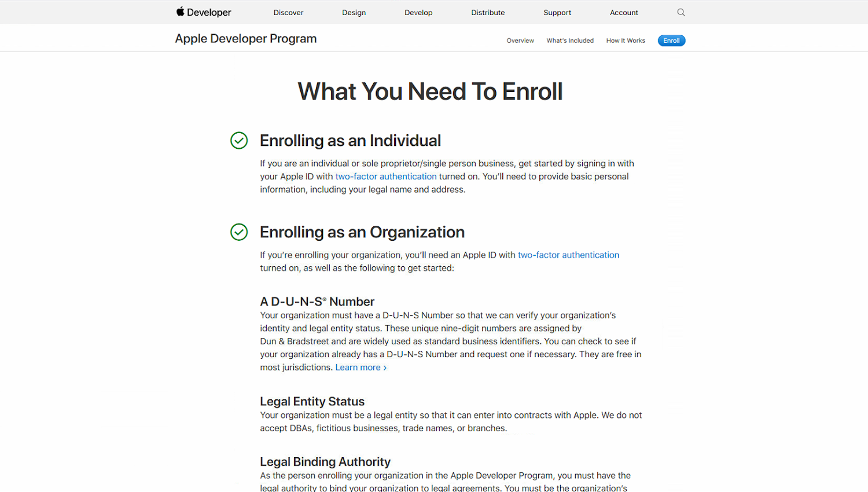Image resolution: width=868 pixels, height=492 pixels.
Task: Click green checkmark beside Enrolling as an Organization
Action: [239, 232]
